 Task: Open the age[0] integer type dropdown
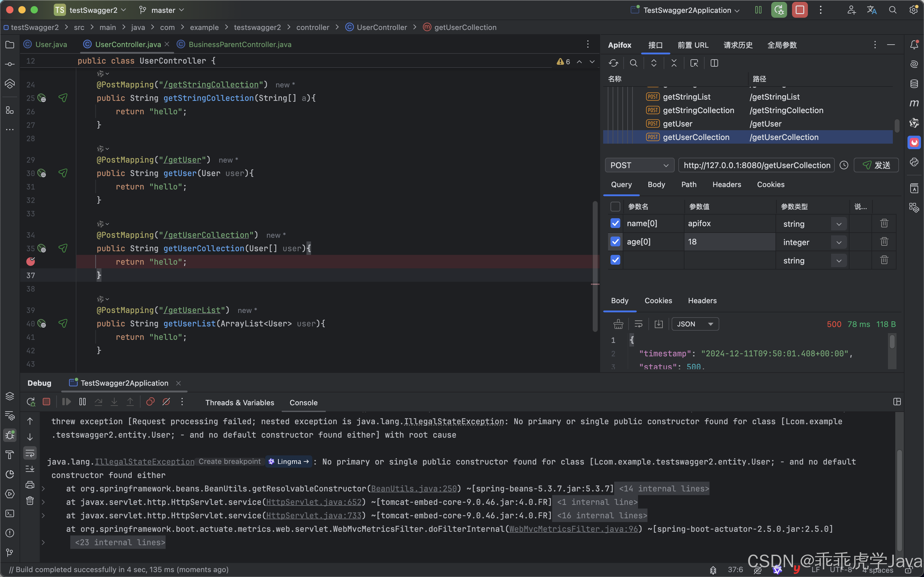coord(838,242)
